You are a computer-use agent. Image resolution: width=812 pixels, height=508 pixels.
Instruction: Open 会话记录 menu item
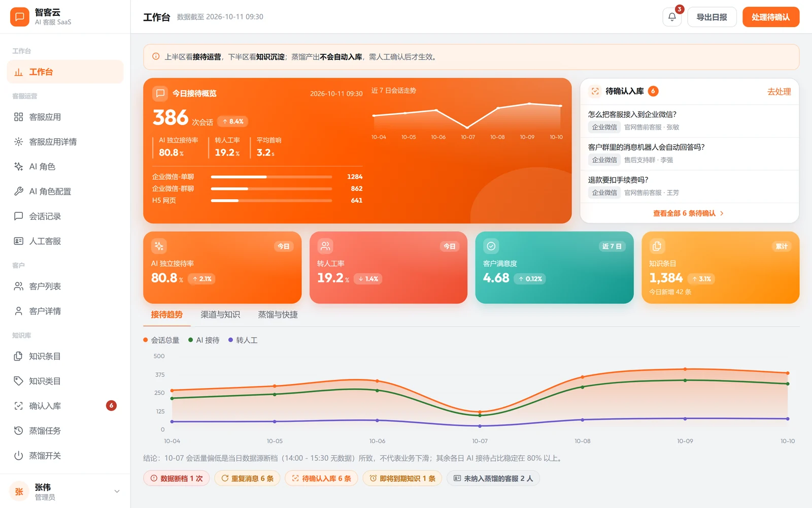(65, 216)
